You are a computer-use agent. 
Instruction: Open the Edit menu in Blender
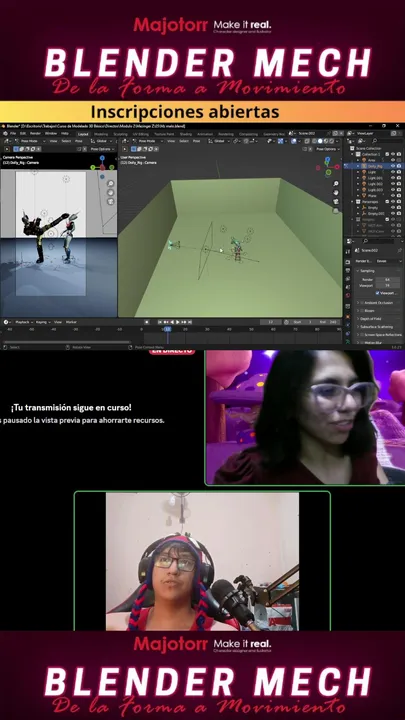pyautogui.click(x=22, y=133)
